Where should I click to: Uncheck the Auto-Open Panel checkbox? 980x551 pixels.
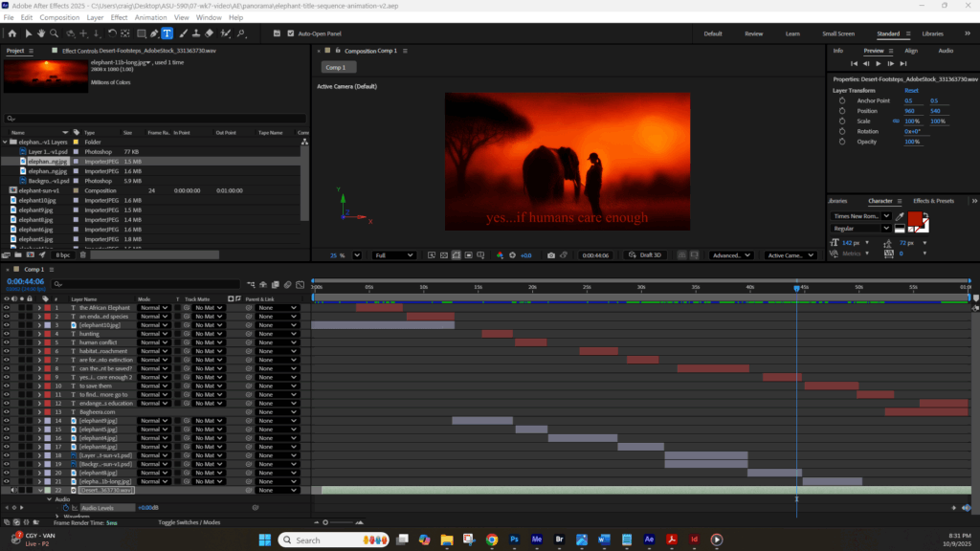(x=291, y=33)
